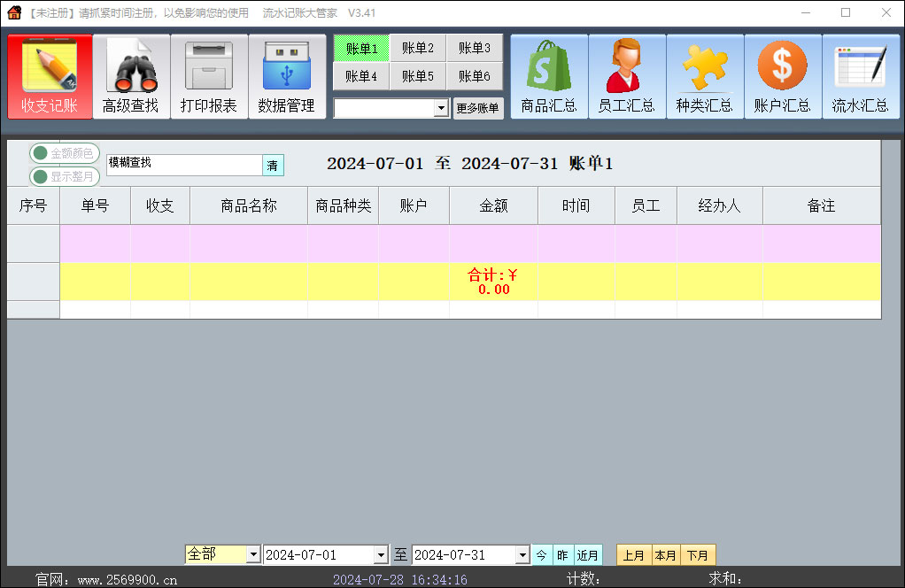Open the start date 2024-07-01 dropdown arrow
905x588 pixels.
(x=381, y=555)
